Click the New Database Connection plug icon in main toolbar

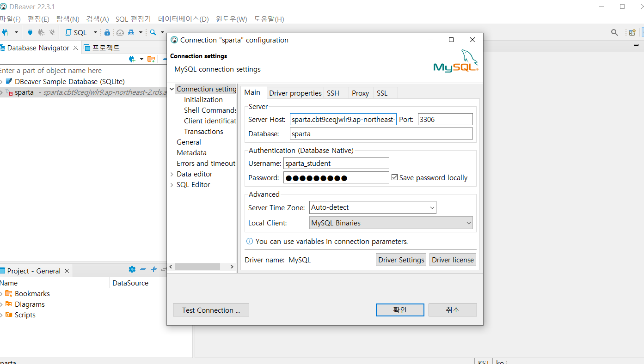coord(6,32)
